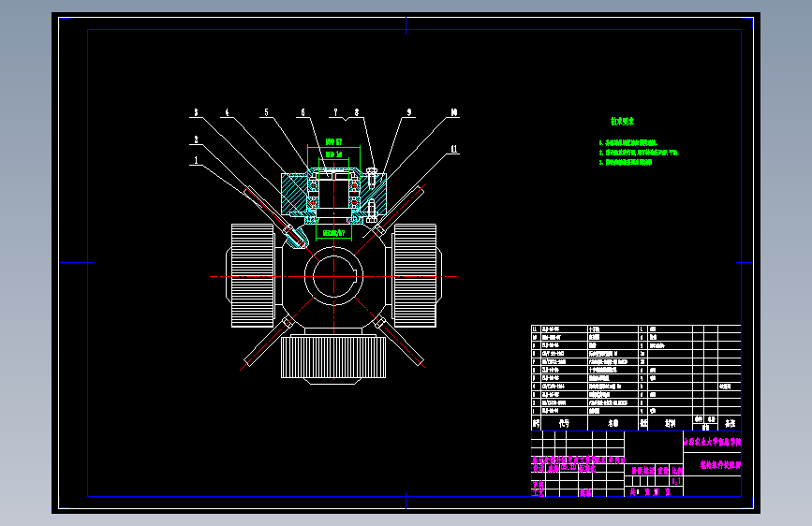Image resolution: width=812 pixels, height=526 pixels.
Task: Click the 技术要求 heading text
Action: pyautogui.click(x=622, y=121)
